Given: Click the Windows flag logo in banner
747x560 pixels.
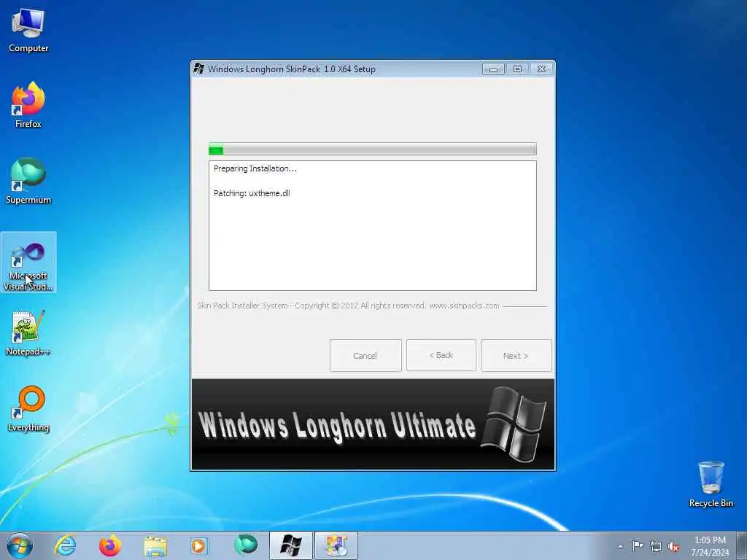Looking at the screenshot, I should point(514,424).
